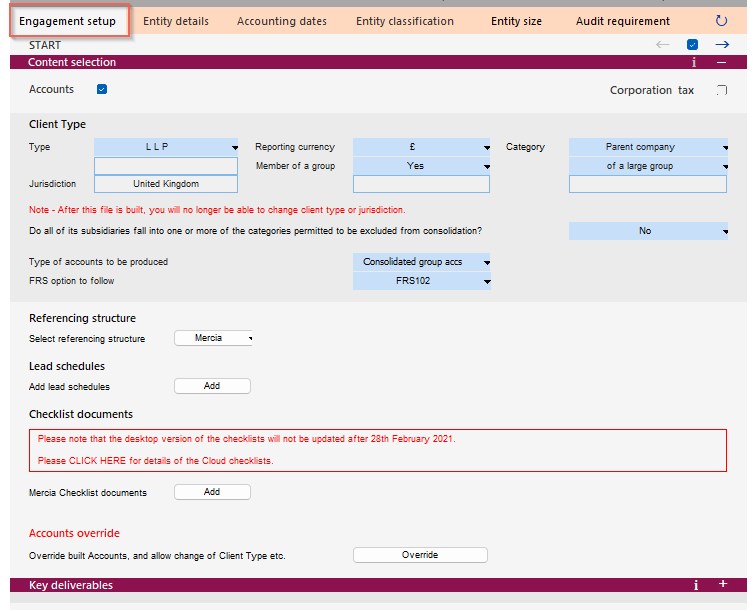Uncheck the Accounts checkbox

tap(102, 89)
